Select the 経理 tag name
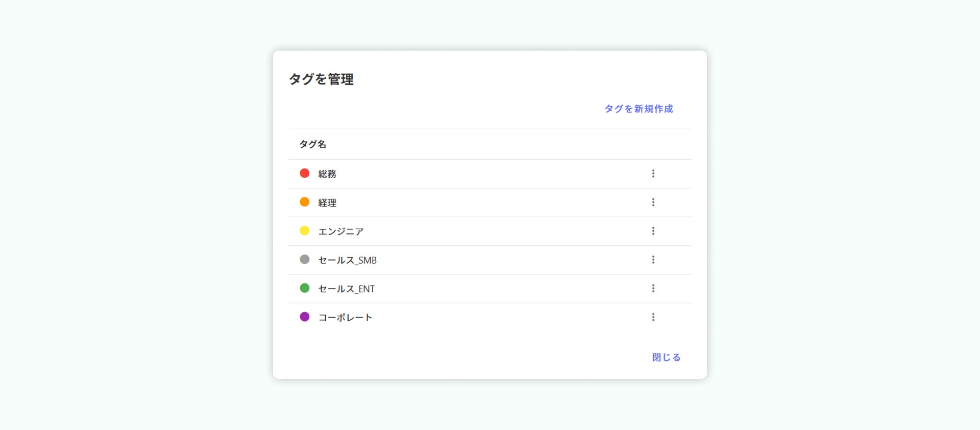The image size is (980, 430). pyautogui.click(x=327, y=203)
